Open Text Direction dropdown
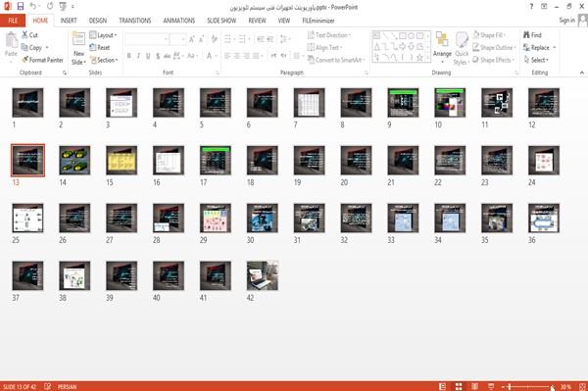This screenshot has height=391, width=588. (x=329, y=35)
